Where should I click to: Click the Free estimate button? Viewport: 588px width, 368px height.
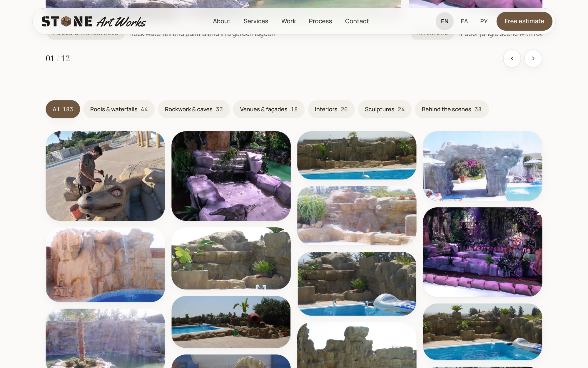point(524,21)
